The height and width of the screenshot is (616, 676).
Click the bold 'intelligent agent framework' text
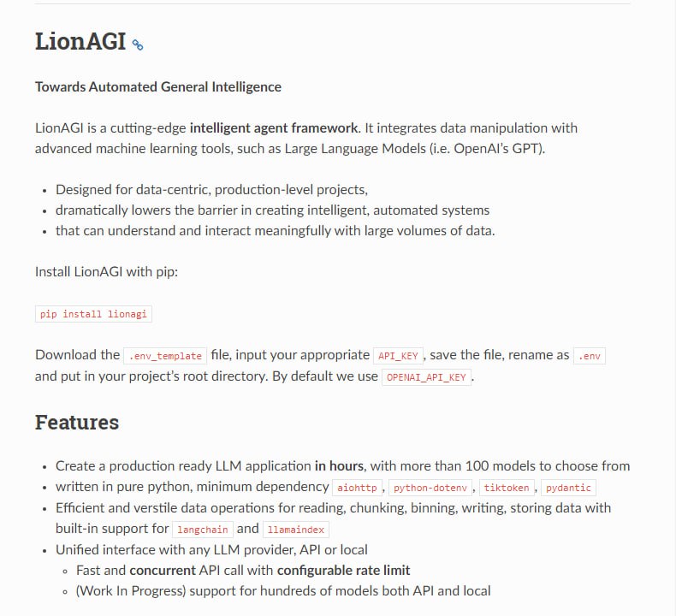point(274,127)
